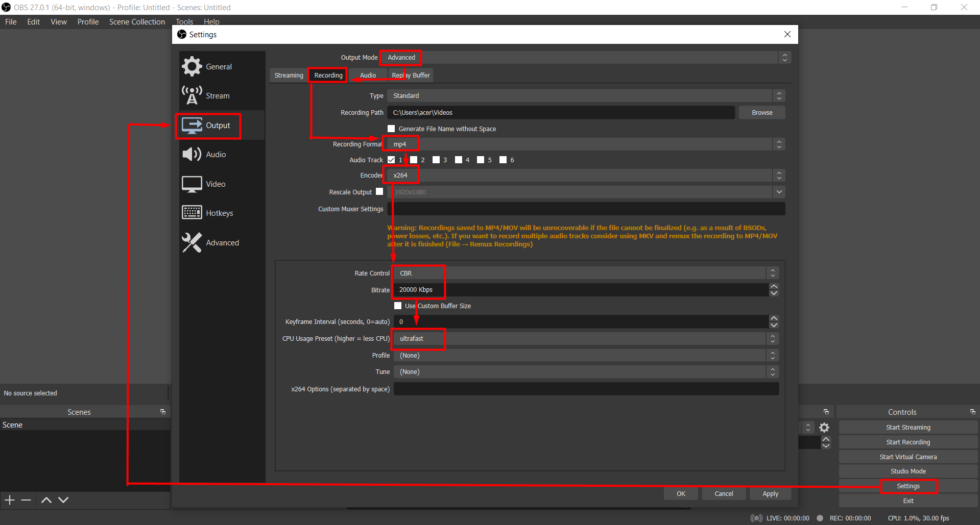Screen dimensions: 980x525
Task: Close the Settings dialog
Action: [x=787, y=34]
